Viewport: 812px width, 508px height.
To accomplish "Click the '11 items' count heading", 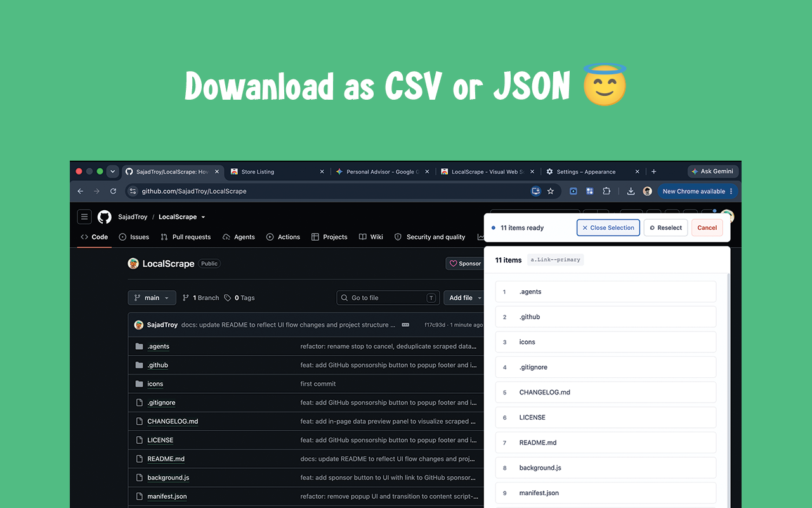I will pyautogui.click(x=508, y=260).
